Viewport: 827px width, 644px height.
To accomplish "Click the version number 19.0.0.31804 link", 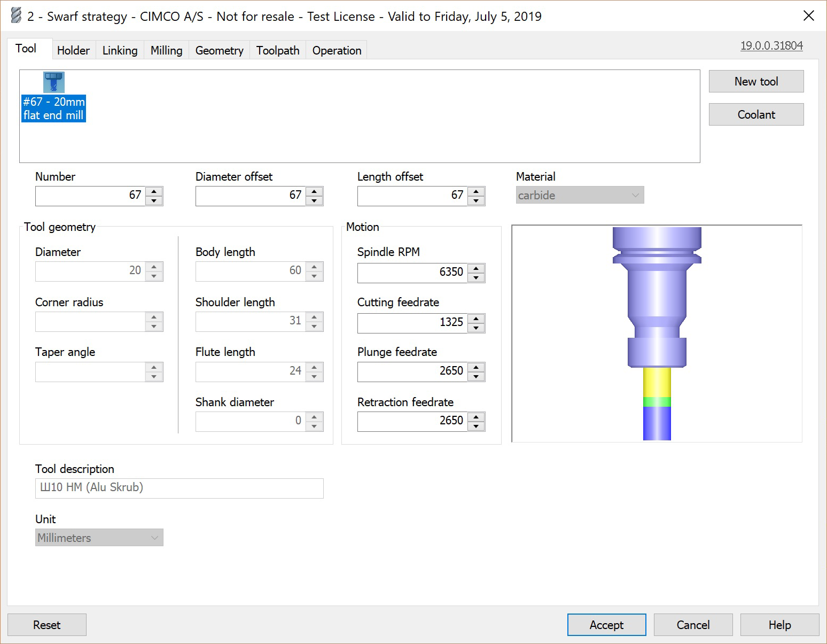I will coord(771,45).
